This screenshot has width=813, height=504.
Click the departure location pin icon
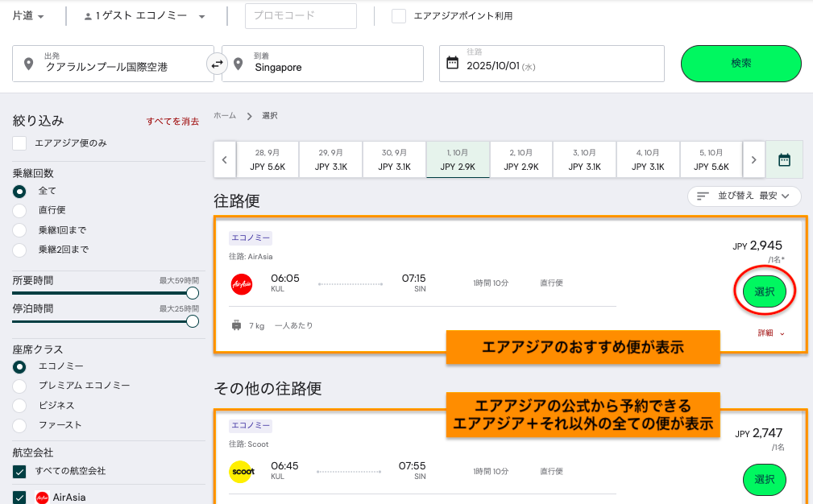click(28, 64)
